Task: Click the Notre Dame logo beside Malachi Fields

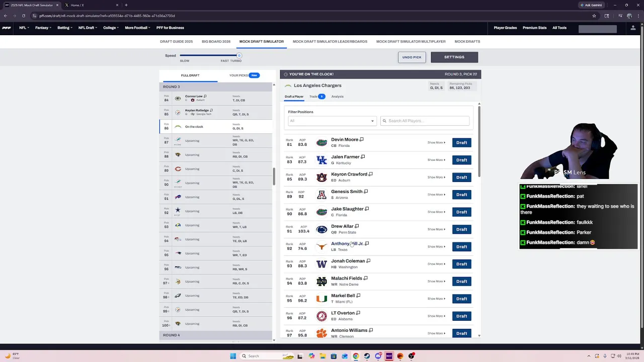Action: pos(321,282)
